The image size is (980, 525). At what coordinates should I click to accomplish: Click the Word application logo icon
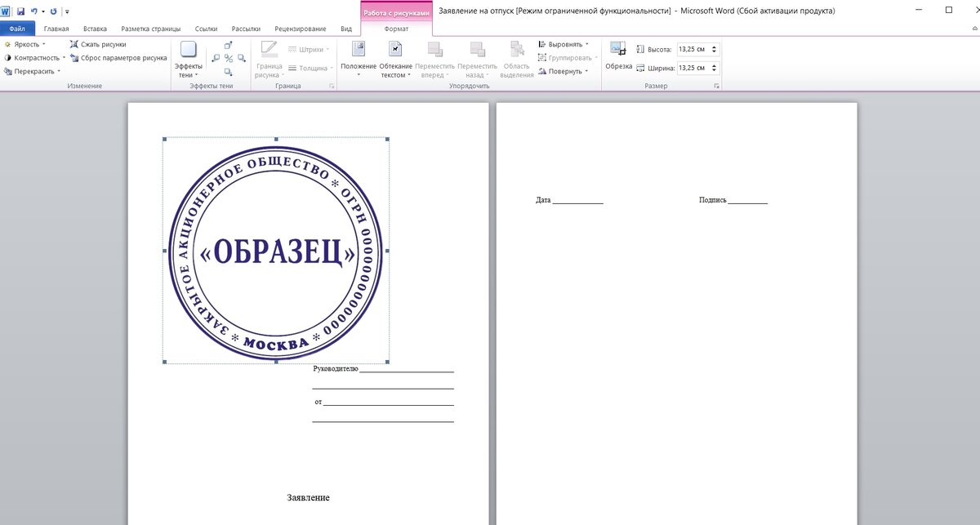(x=5, y=11)
